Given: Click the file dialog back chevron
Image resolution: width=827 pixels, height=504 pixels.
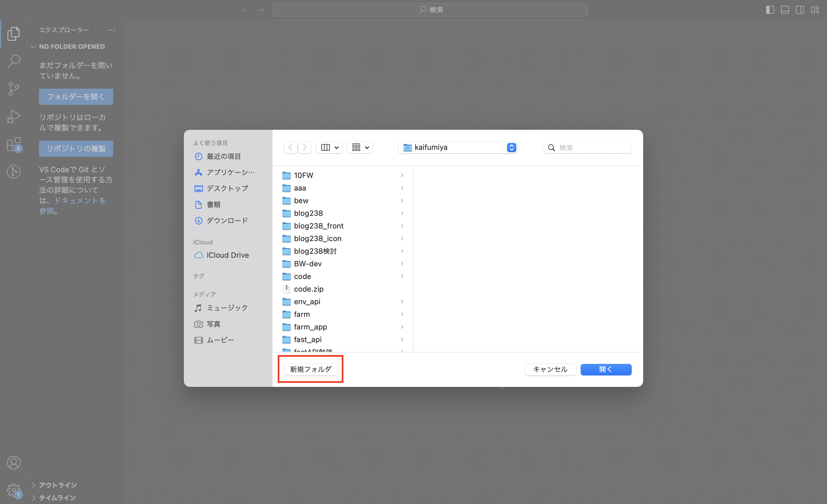Looking at the screenshot, I should click(x=291, y=147).
